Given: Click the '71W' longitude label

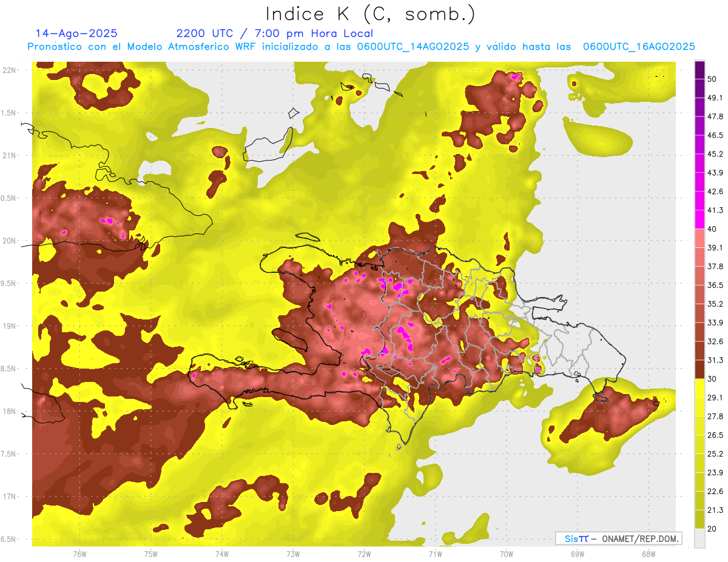Looking at the screenshot, I should coord(435,554).
